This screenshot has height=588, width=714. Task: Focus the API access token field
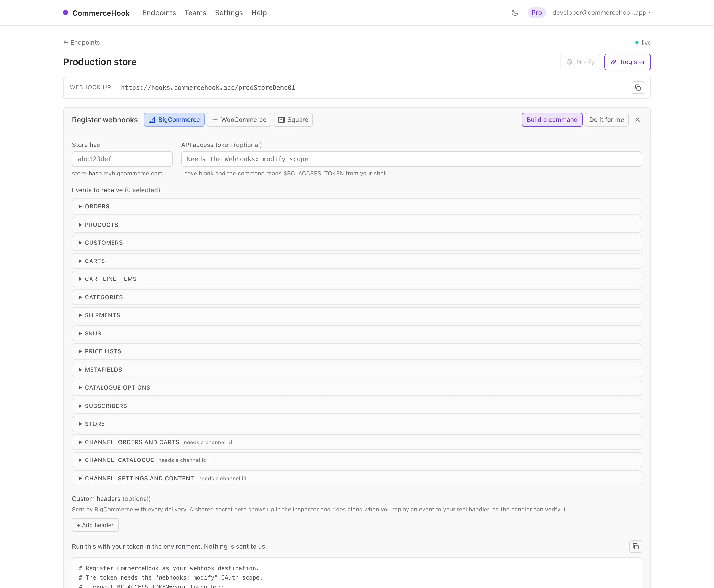click(411, 159)
